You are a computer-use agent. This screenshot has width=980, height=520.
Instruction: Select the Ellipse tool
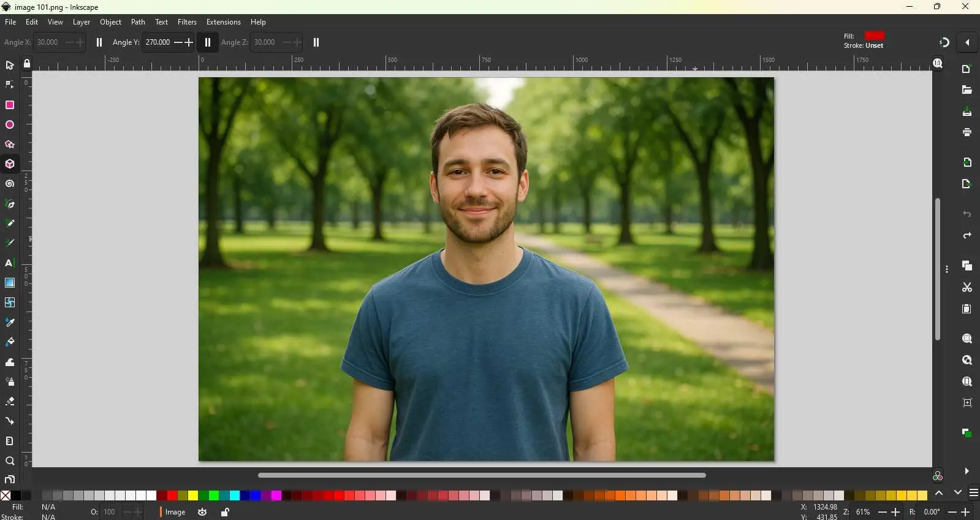coord(10,124)
